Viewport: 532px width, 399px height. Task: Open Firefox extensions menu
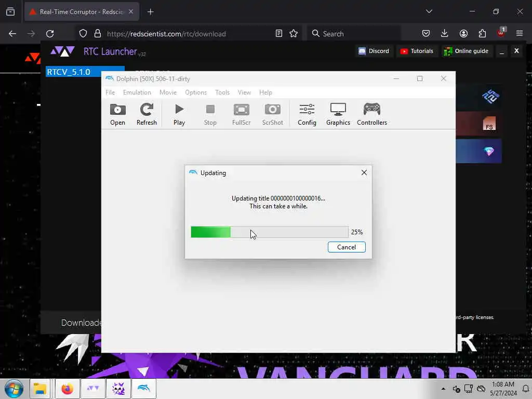pos(482,34)
